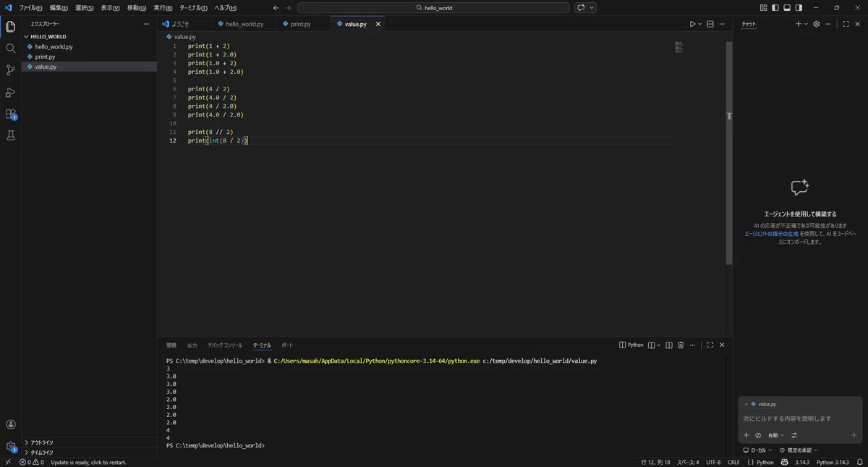Click the editor vertical scrollbar

(729, 152)
